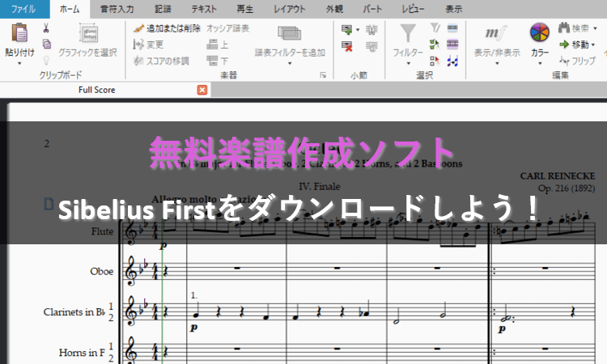Click 追加または削除 instruments button
607x364 pixels.
tap(167, 28)
